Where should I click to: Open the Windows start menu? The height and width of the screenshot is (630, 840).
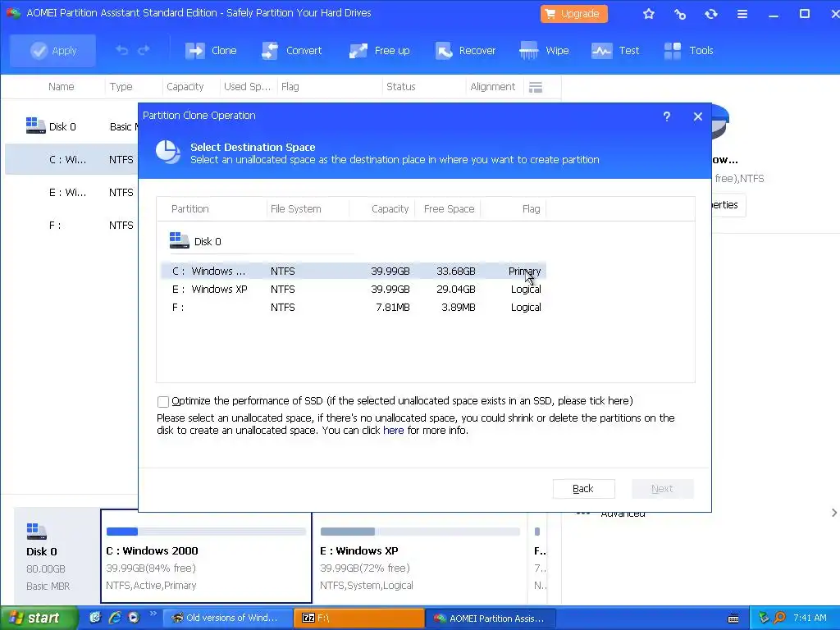(x=39, y=619)
